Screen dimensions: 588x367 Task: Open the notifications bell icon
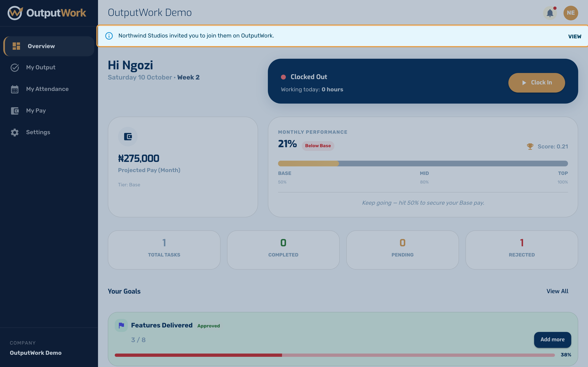pos(550,13)
